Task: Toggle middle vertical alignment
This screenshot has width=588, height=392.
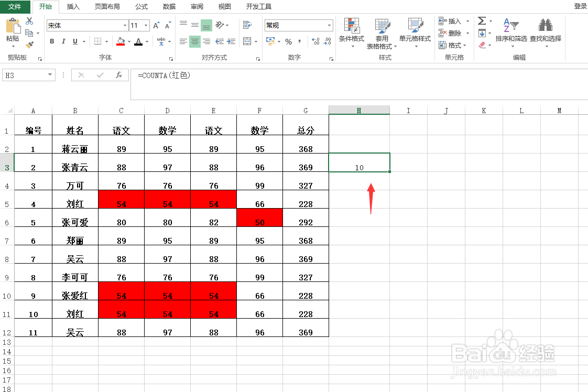Action: point(195,25)
